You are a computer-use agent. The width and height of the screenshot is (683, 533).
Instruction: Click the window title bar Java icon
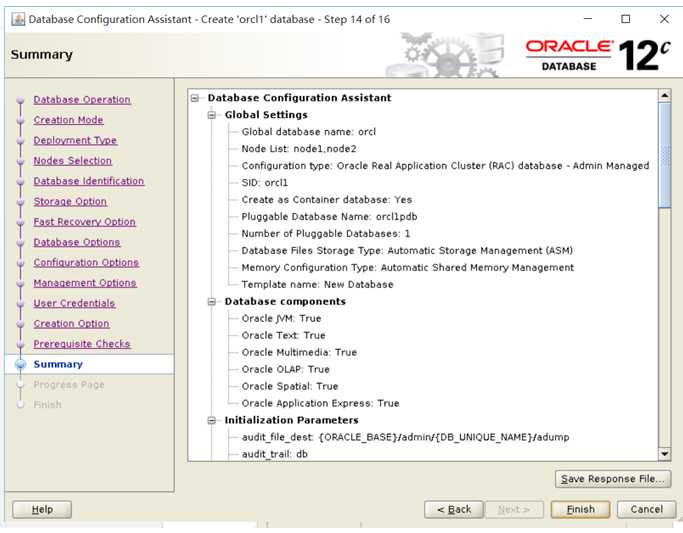coord(18,19)
